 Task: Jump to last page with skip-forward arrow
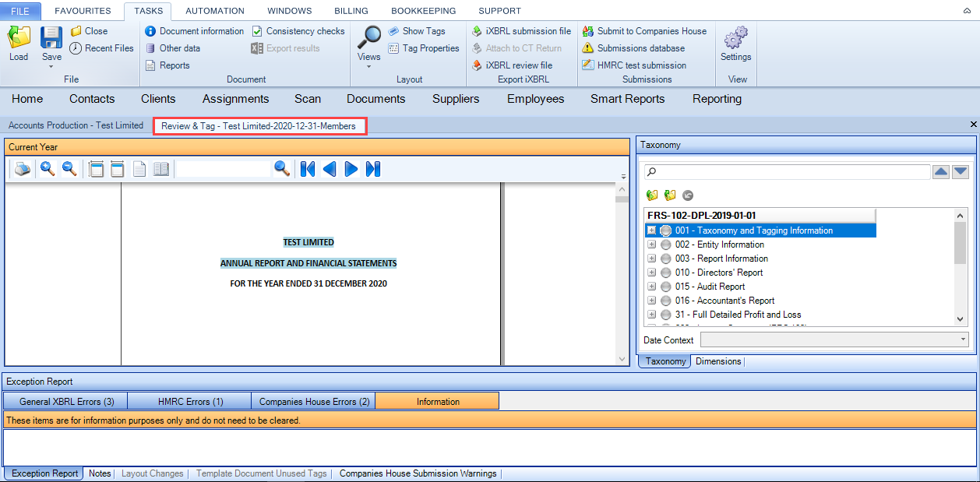(373, 169)
